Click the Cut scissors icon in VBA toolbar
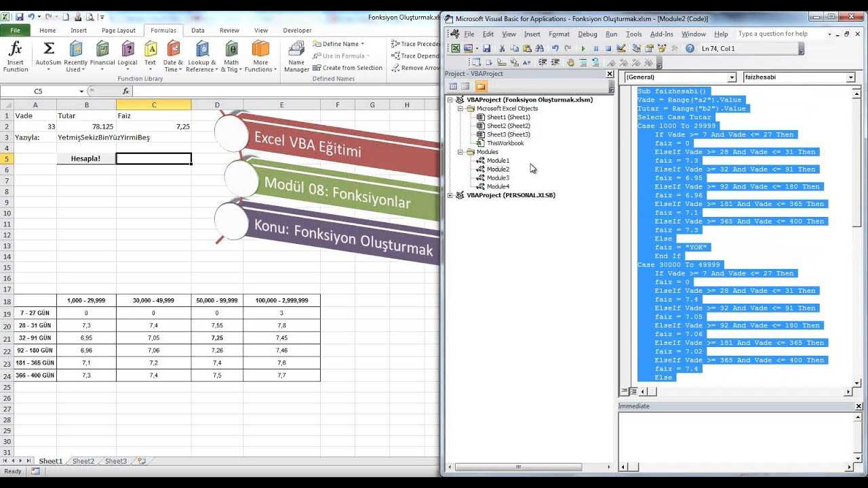868x488 pixels. click(x=502, y=48)
